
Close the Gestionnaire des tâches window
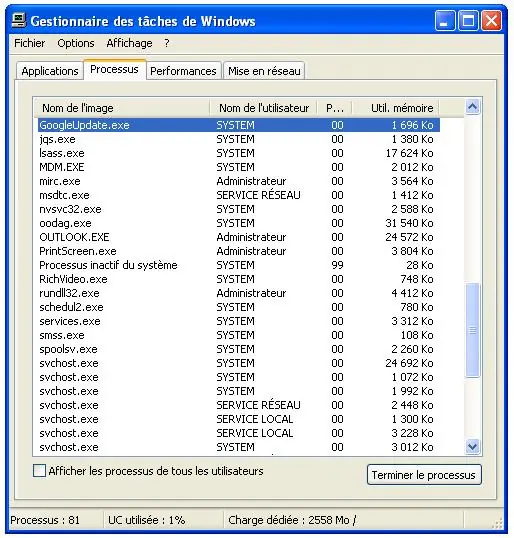(491, 21)
